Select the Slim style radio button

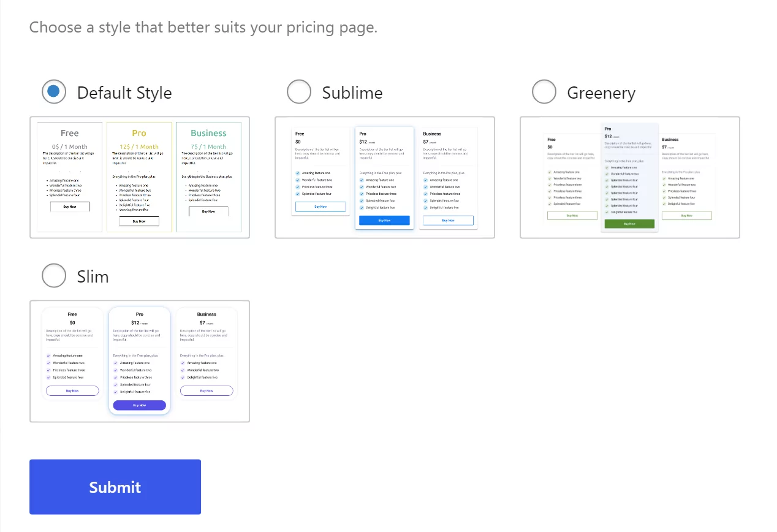pos(54,276)
